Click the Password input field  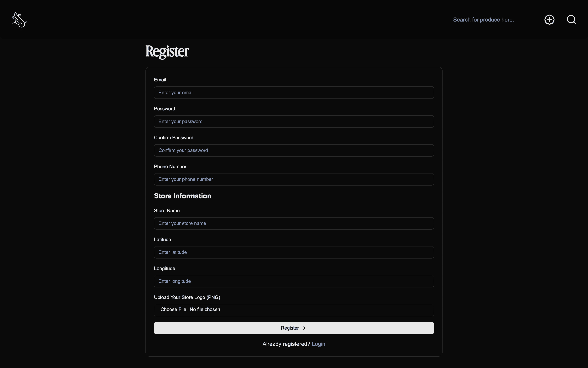point(294,122)
